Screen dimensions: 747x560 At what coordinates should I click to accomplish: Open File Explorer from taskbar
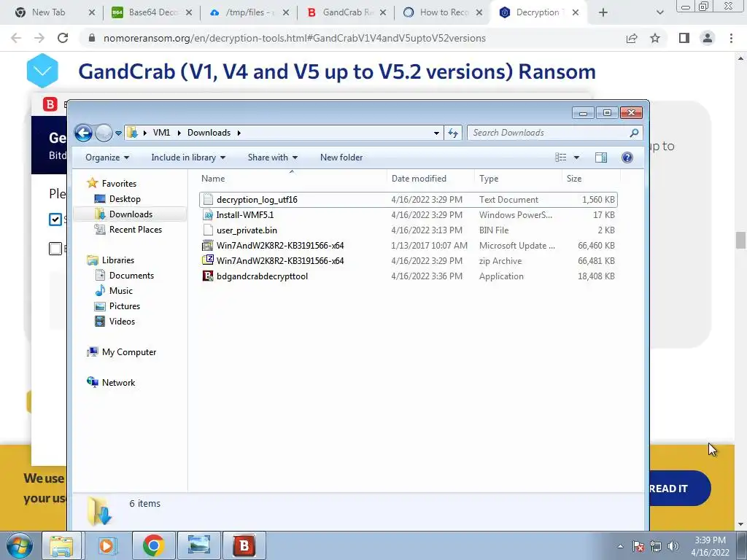[x=62, y=545]
